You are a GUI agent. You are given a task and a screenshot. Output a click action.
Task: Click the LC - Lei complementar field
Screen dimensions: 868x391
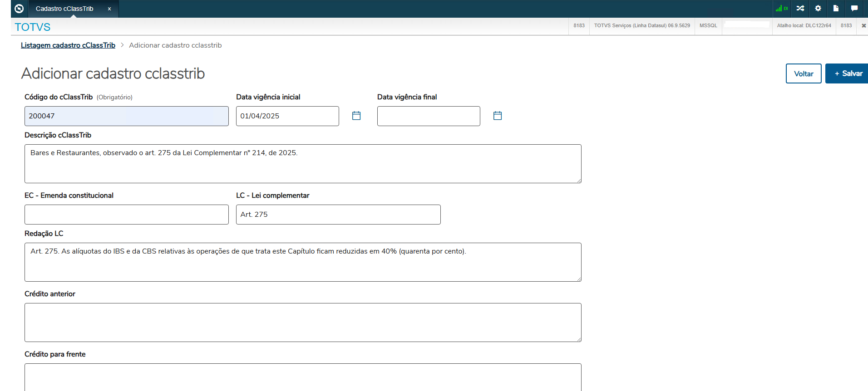pyautogui.click(x=338, y=215)
